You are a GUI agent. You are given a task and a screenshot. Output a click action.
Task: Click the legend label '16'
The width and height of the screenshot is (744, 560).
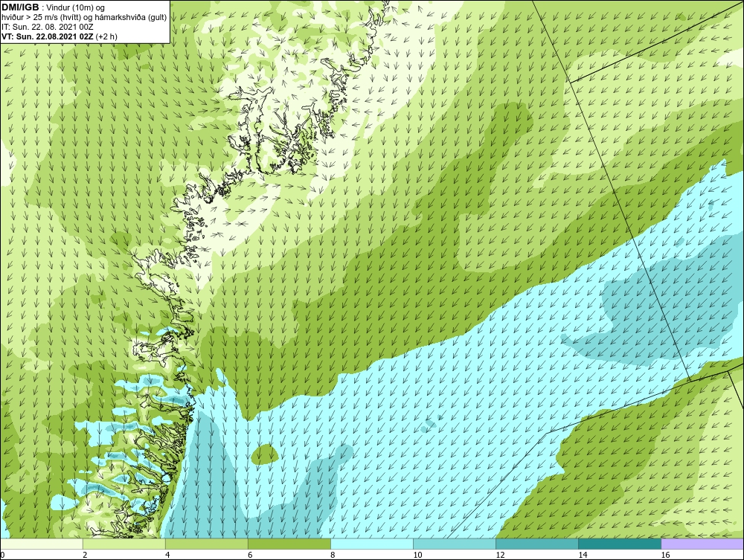pos(665,555)
